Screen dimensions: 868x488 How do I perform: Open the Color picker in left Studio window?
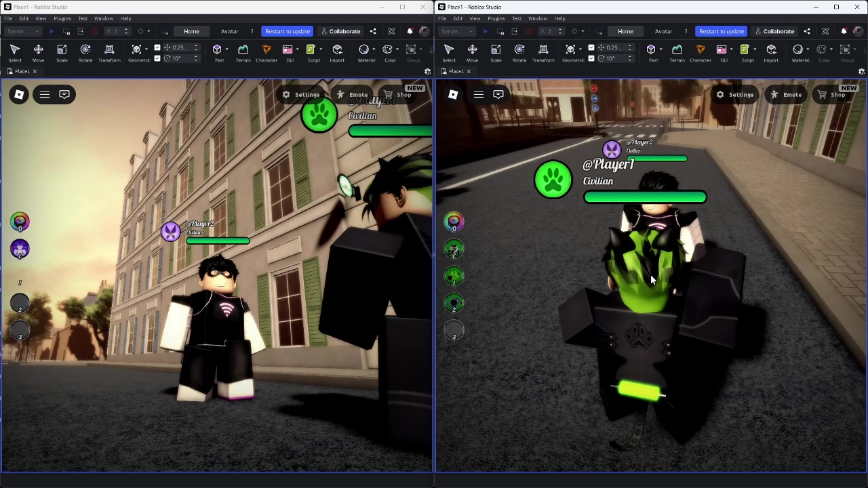pos(390,53)
